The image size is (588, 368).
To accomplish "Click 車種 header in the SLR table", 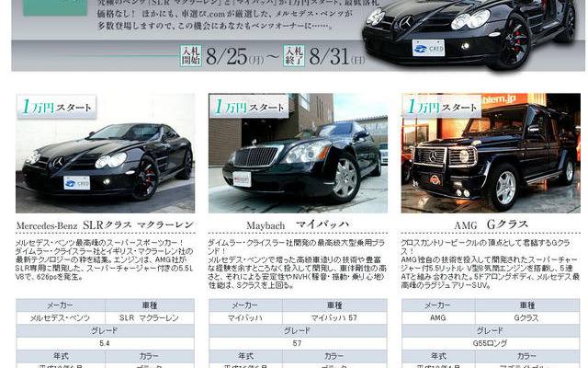I will 150,305.
